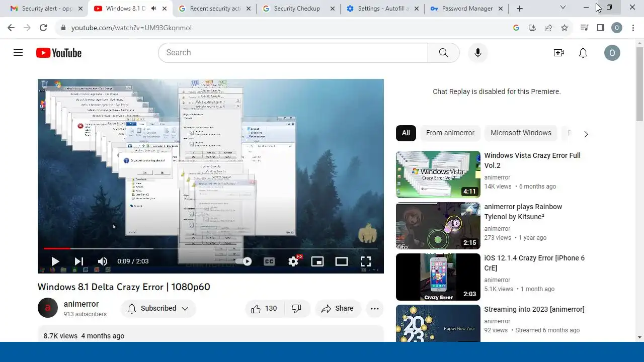This screenshot has height=362, width=644.
Task: Play the video
Action: point(55,261)
